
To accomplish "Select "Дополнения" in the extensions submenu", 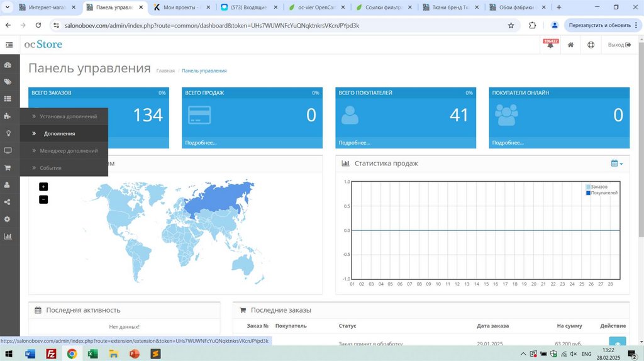I will click(x=59, y=133).
